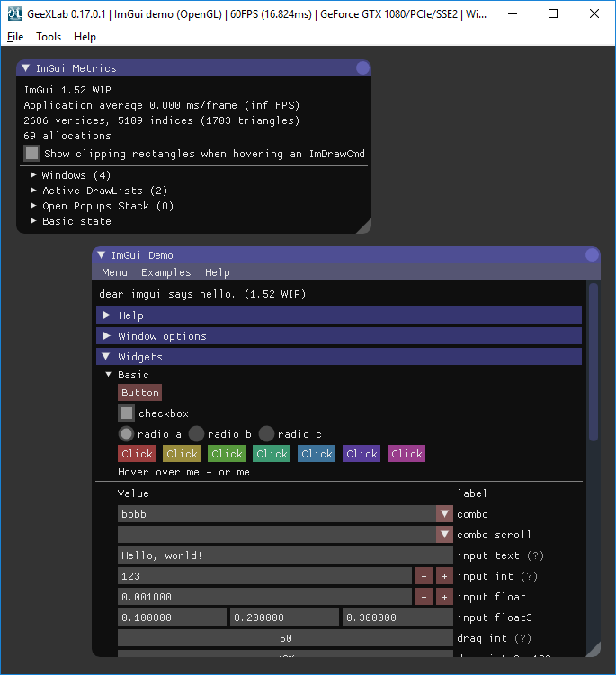The width and height of the screenshot is (616, 675).
Task: Increase input int with plus button
Action: coord(444,576)
